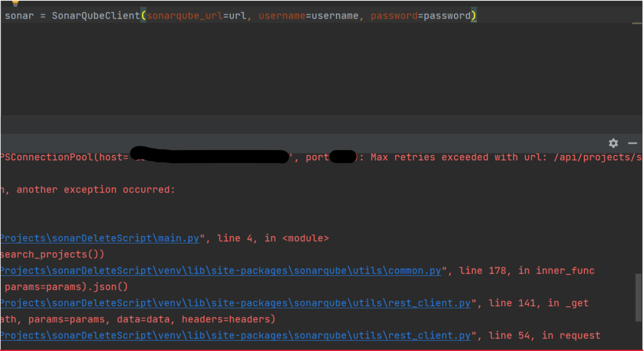
Task: Click the 'params=params).json()' traceback line
Action: (66, 287)
